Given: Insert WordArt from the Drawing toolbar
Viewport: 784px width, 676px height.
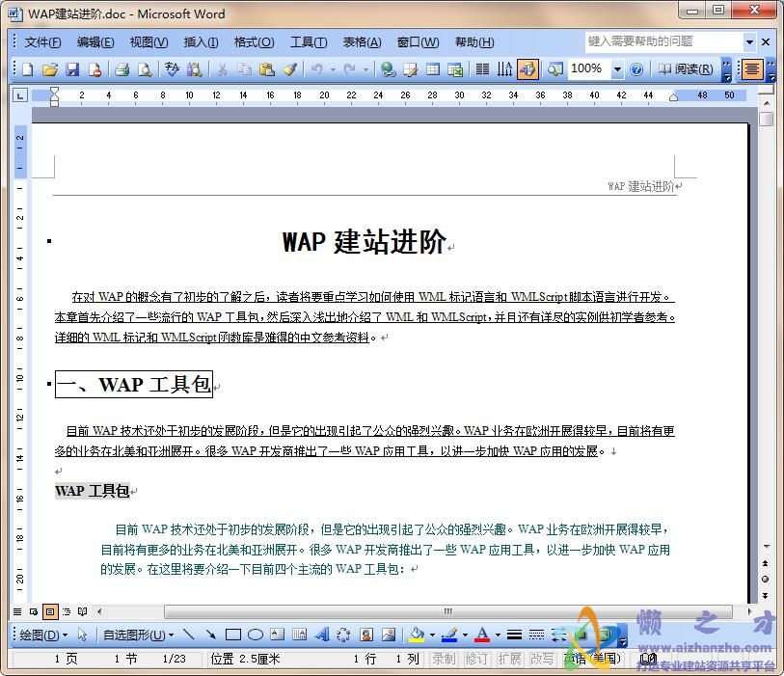Looking at the screenshot, I should click(323, 637).
